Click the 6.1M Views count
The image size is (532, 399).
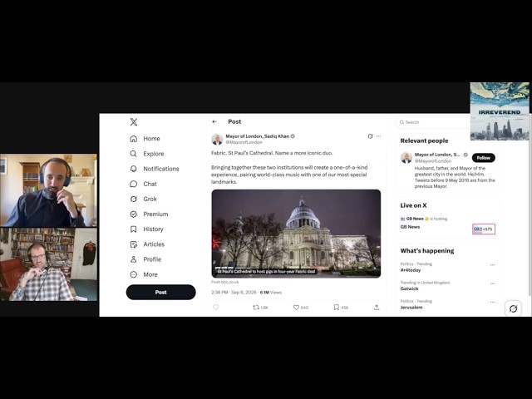pyautogui.click(x=271, y=292)
